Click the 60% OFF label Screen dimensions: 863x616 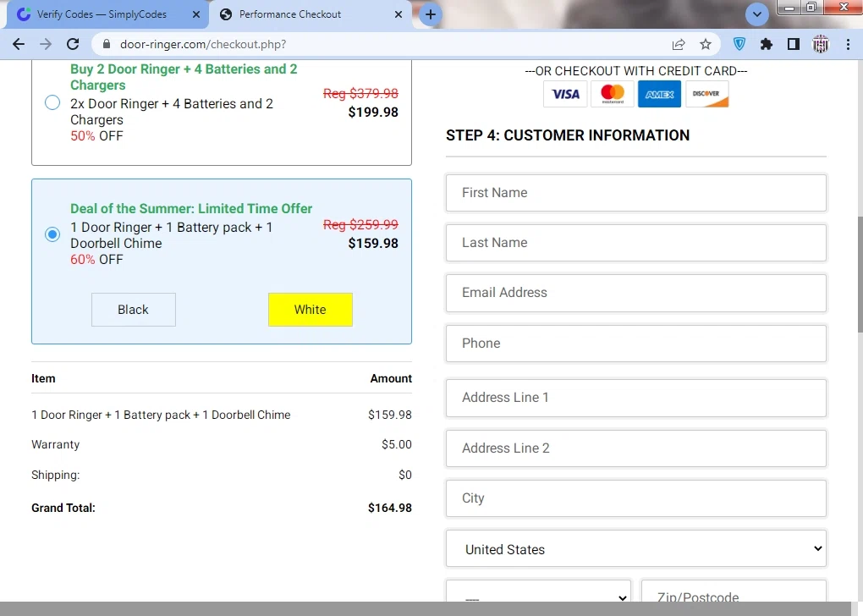[96, 260]
